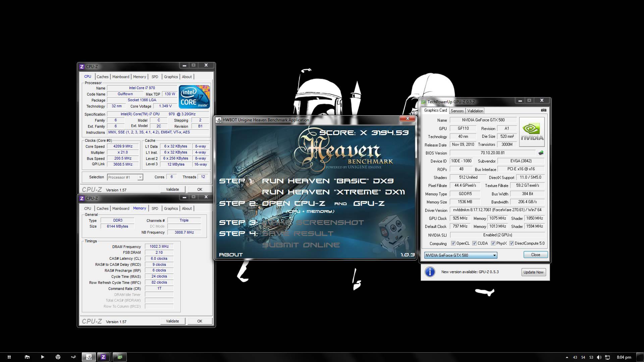
Task: Open Chrome from the taskbar
Action: click(x=58, y=357)
